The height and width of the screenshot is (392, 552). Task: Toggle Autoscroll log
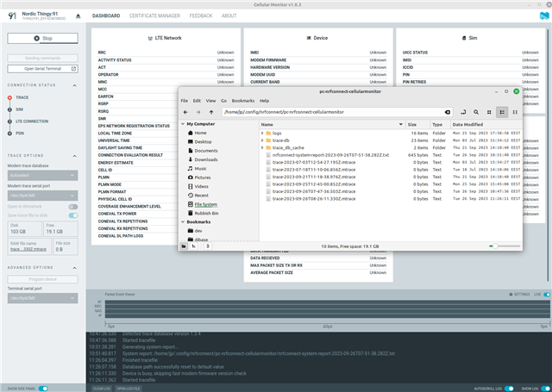coord(509,389)
